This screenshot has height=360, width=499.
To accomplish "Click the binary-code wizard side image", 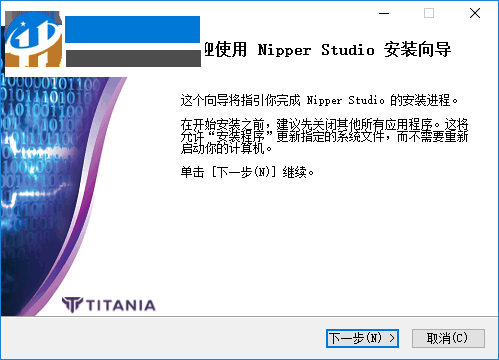I will click(63, 197).
